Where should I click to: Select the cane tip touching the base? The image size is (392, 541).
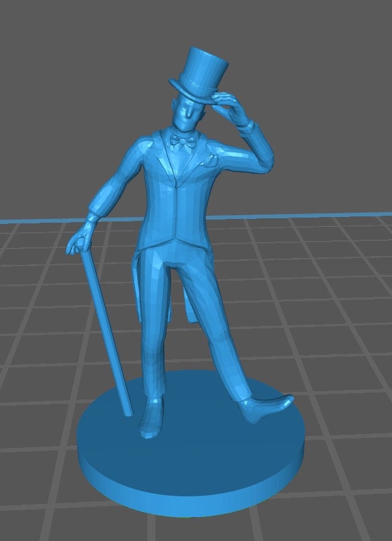tap(129, 412)
